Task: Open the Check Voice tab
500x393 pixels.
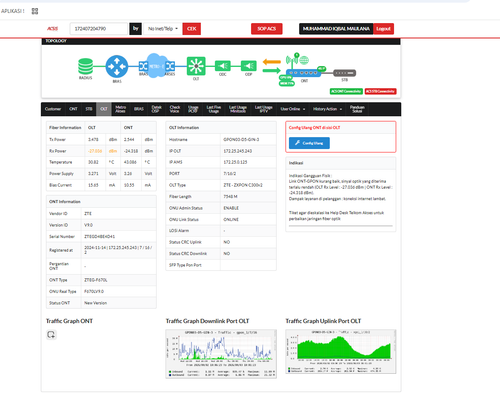Action: [x=175, y=109]
